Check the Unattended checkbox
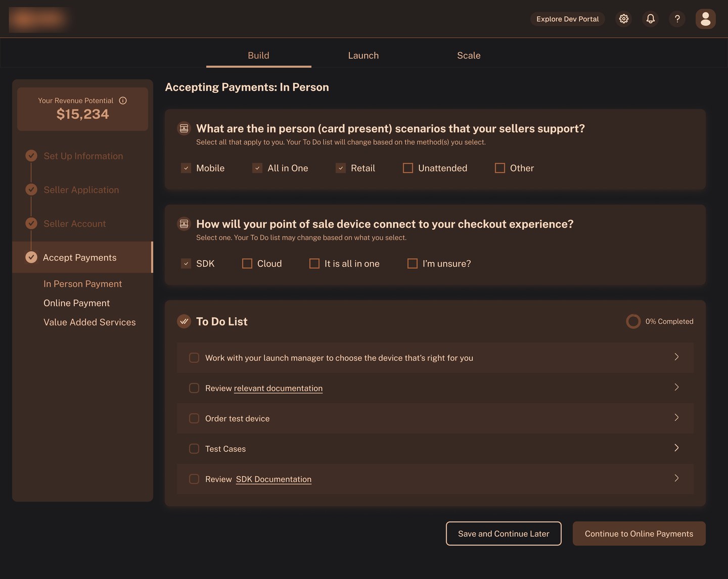Viewport: 728px width, 579px height. pyautogui.click(x=408, y=168)
